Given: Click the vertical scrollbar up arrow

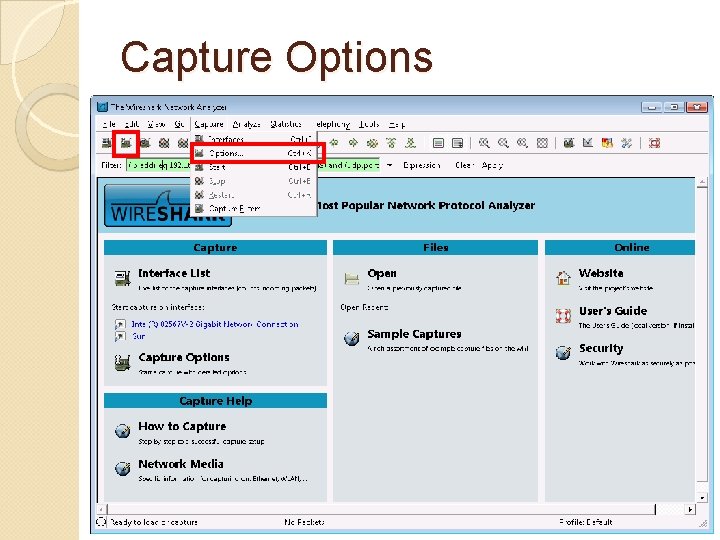Looking at the screenshot, I should click(x=702, y=182).
